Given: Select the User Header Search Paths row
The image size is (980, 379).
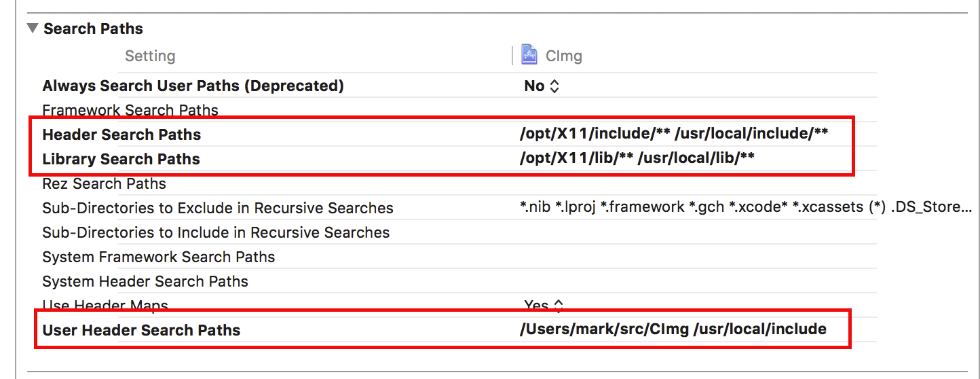Looking at the screenshot, I should pyautogui.click(x=141, y=330).
